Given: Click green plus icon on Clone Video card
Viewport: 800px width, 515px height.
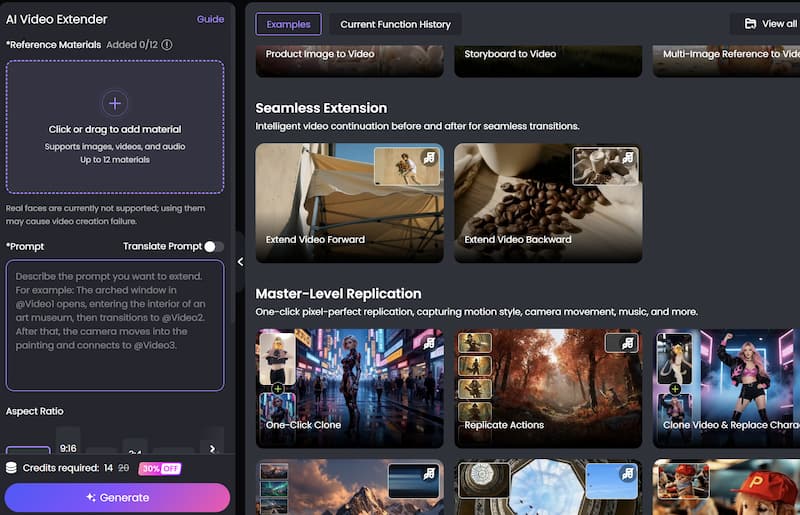Looking at the screenshot, I should [675, 389].
